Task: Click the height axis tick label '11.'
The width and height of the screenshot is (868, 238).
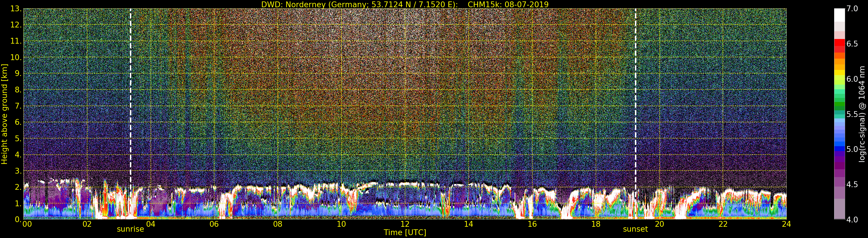Action: click(16, 41)
